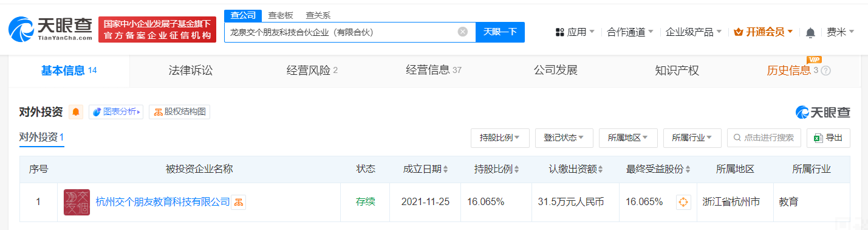
Task: Click the 存续 status cell
Action: pos(366,202)
